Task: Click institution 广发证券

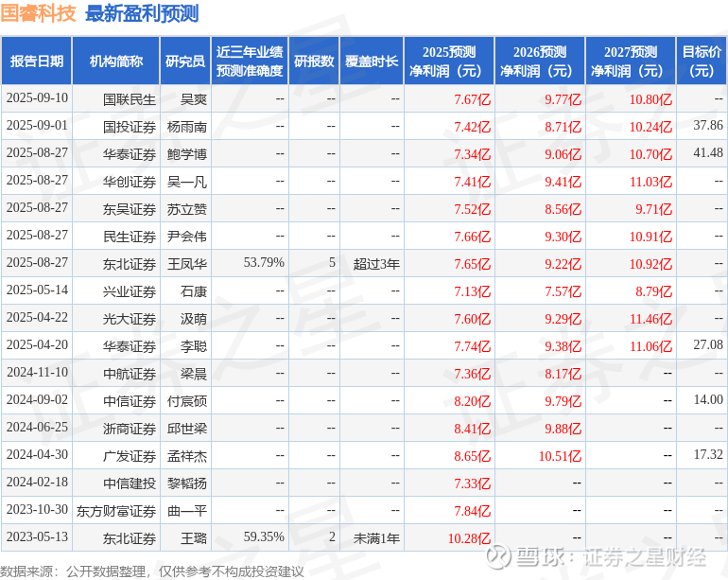Action: [130, 455]
